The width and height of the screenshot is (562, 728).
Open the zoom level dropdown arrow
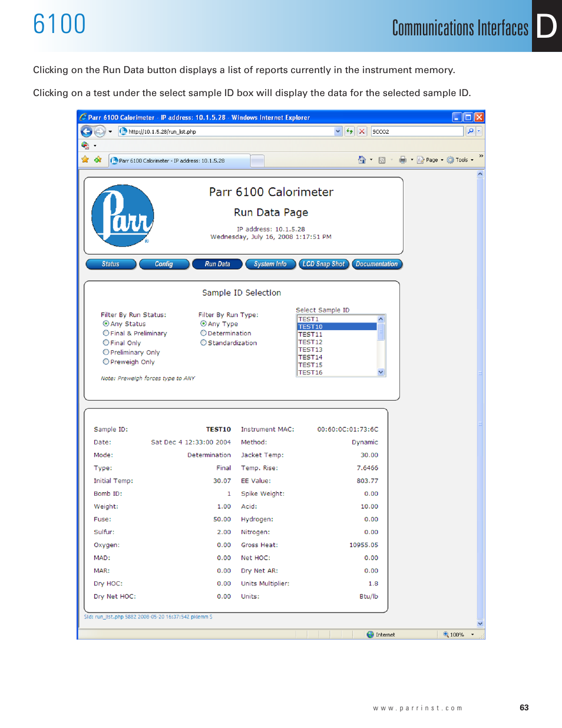[472, 635]
